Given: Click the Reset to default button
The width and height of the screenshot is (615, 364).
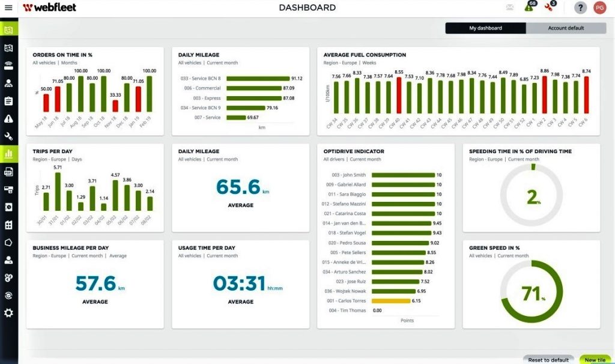Looking at the screenshot, I should (x=547, y=359).
